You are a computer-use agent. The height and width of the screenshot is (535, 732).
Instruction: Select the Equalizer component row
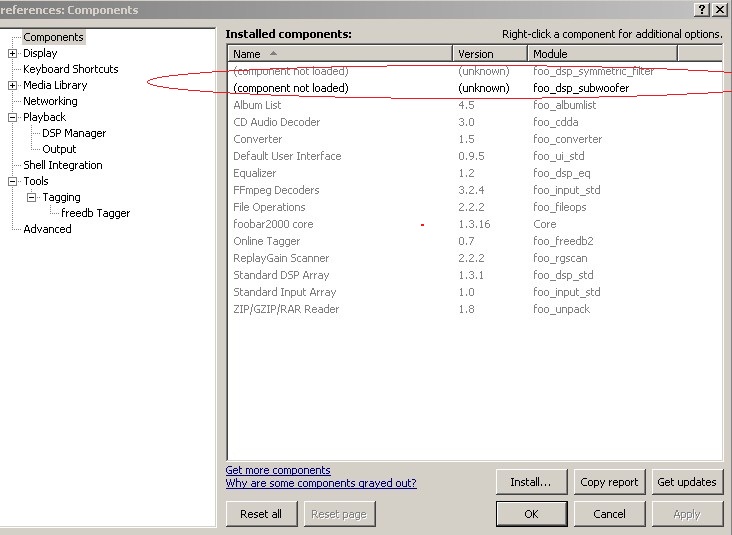pyautogui.click(x=475, y=173)
